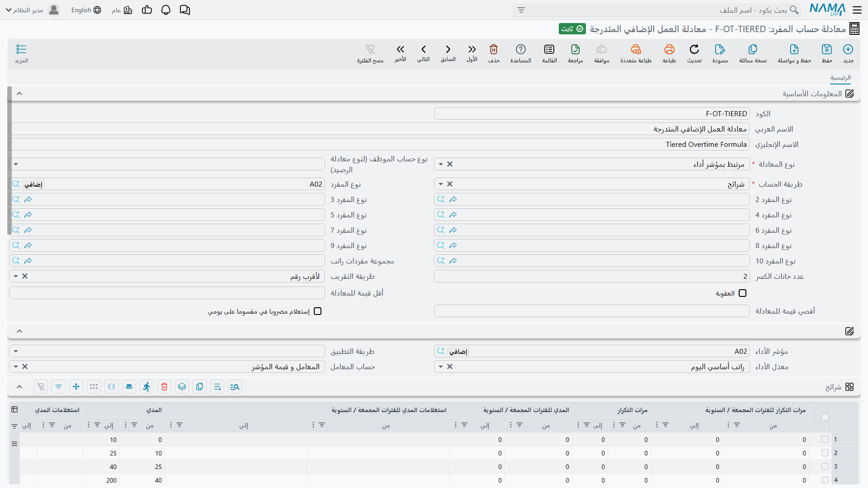Clear معدل الأداء value with X
868x488 pixels.
[x=450, y=366]
